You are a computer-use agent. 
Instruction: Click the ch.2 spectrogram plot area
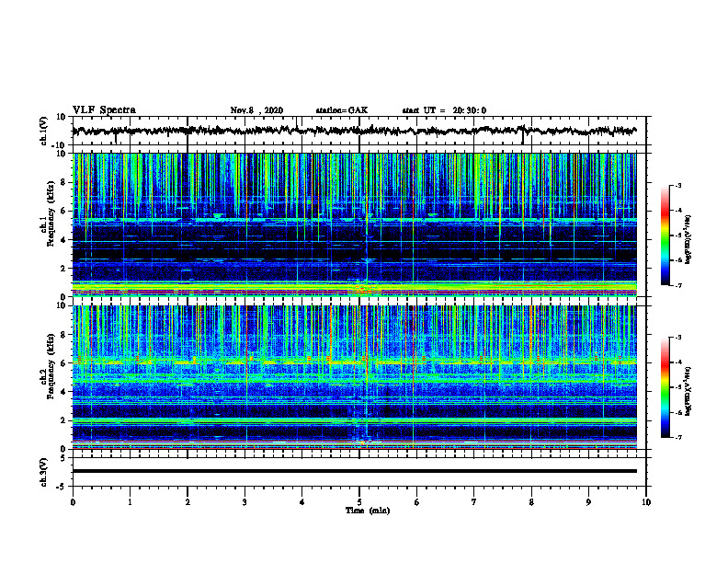[354, 377]
